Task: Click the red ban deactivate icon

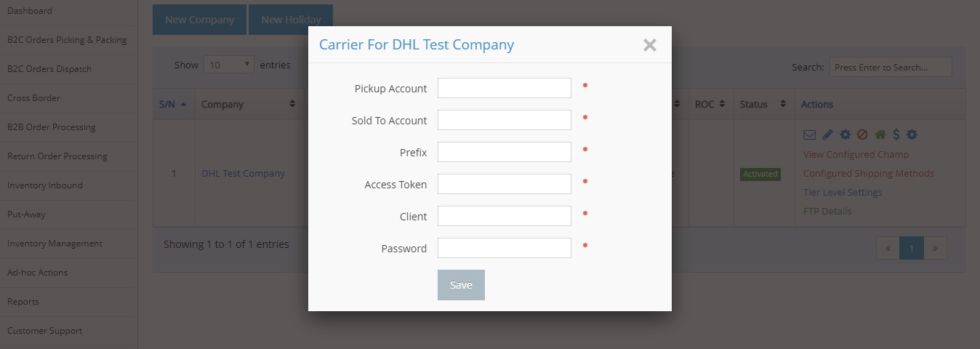Action: [x=862, y=135]
